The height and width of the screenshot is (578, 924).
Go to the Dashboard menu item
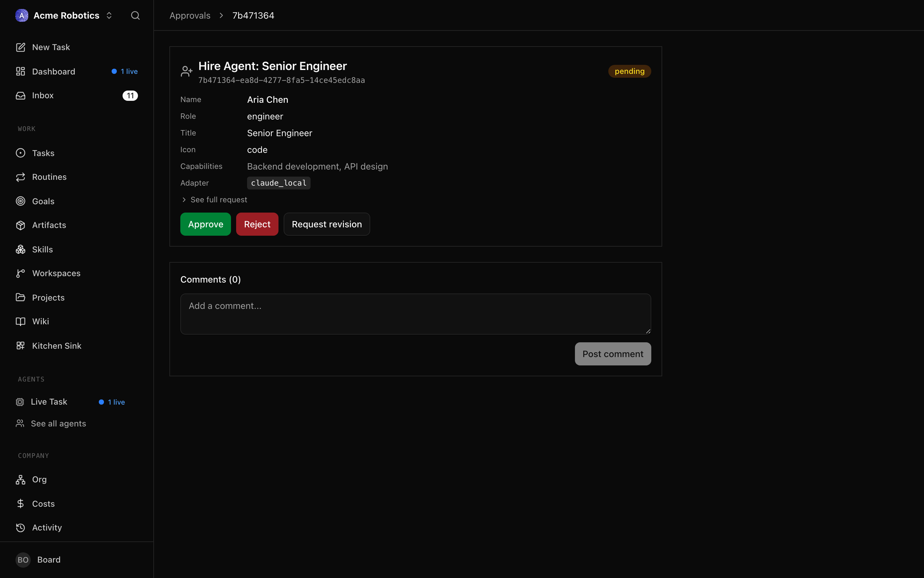[76, 72]
